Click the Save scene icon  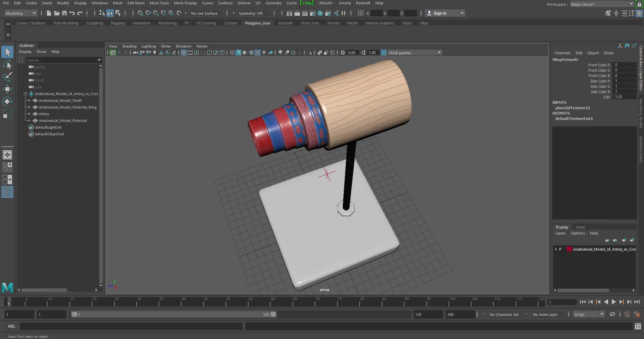coord(64,13)
